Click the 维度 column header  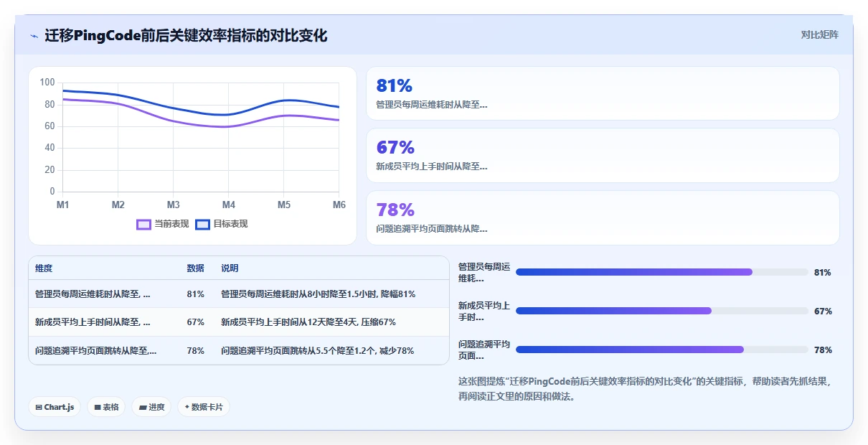coord(44,268)
